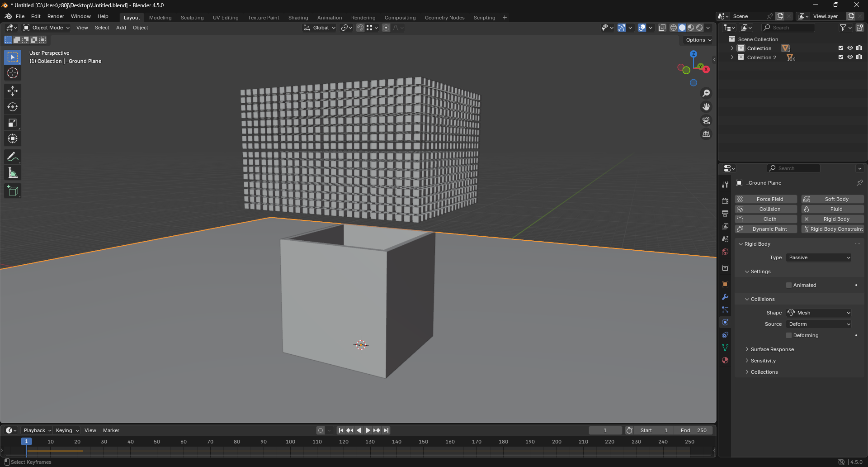Open the Modifiers properties tab
This screenshot has width=868, height=467.
point(725,297)
